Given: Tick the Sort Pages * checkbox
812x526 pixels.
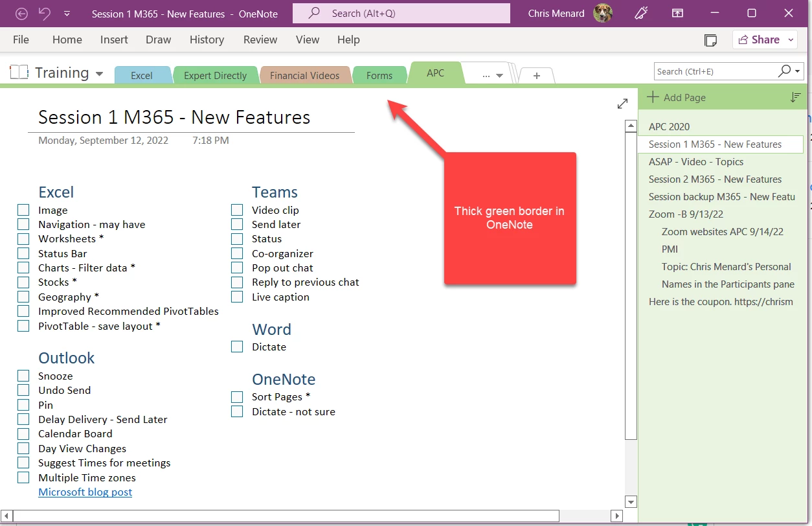Looking at the screenshot, I should 237,397.
